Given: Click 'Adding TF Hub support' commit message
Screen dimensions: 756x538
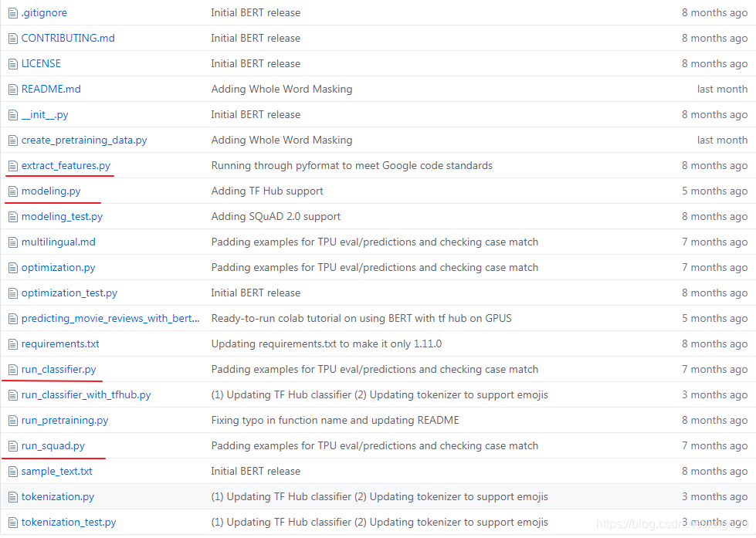Looking at the screenshot, I should tap(267, 191).
